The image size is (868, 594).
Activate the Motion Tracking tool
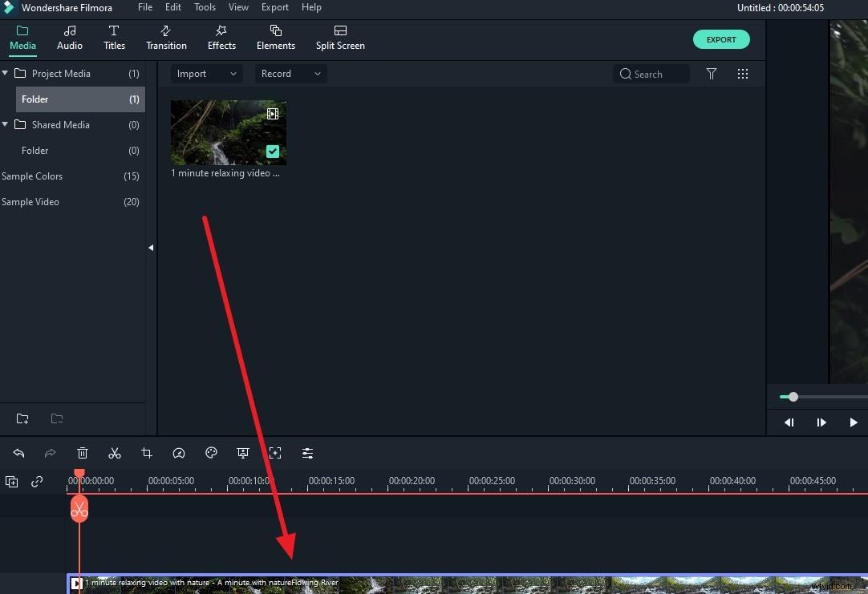pos(275,453)
